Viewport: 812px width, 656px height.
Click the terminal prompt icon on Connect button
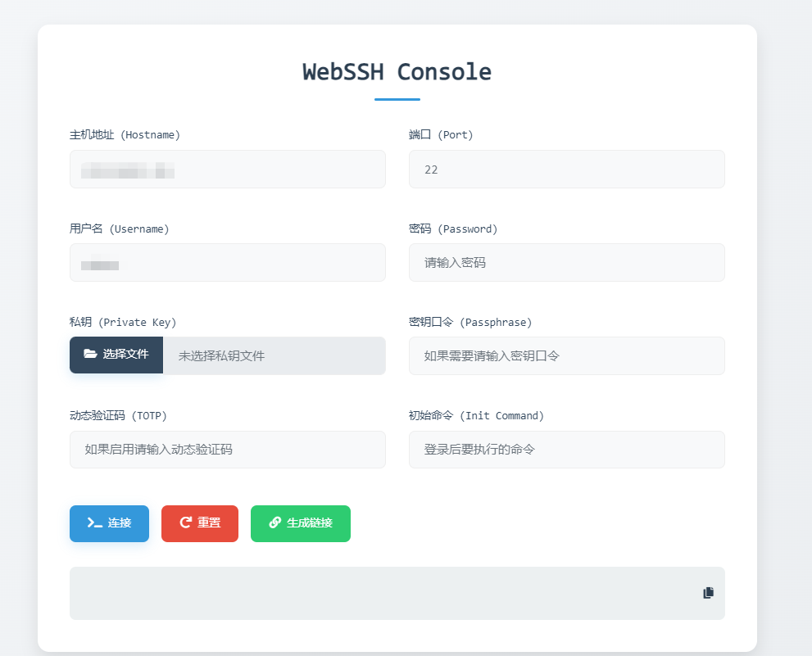94,523
